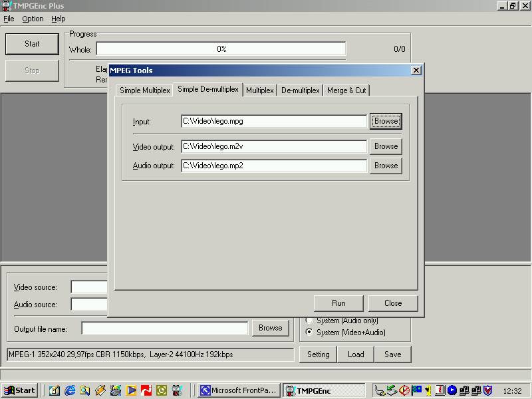Image resolution: width=532 pixels, height=399 pixels.
Task: Open the Windows Start menu
Action: point(19,390)
